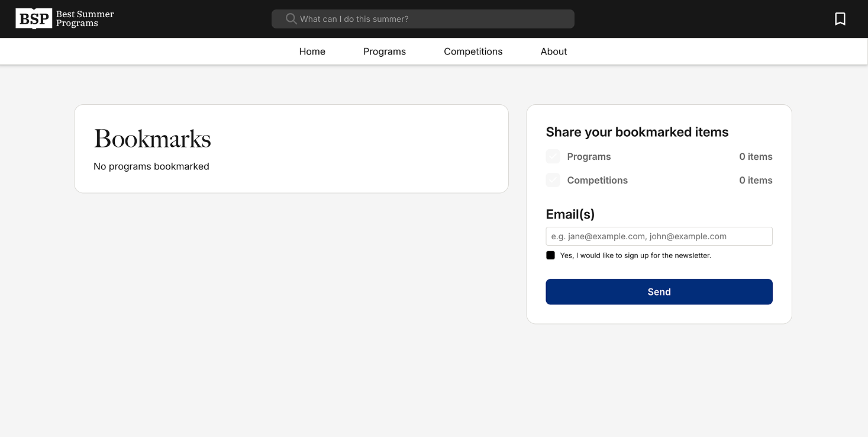Click the newsletter sign-up label text
The width and height of the screenshot is (868, 437).
tap(635, 256)
